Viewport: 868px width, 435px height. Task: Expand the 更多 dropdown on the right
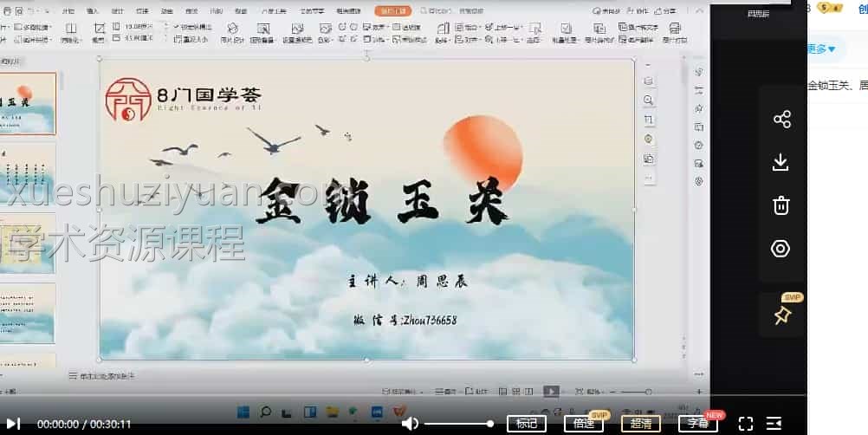(821, 49)
